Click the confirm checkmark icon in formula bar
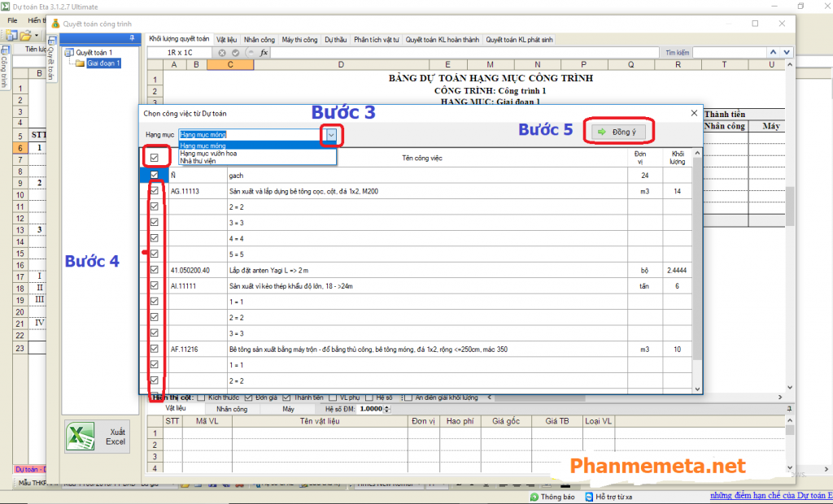This screenshot has width=833, height=504. coord(235,53)
